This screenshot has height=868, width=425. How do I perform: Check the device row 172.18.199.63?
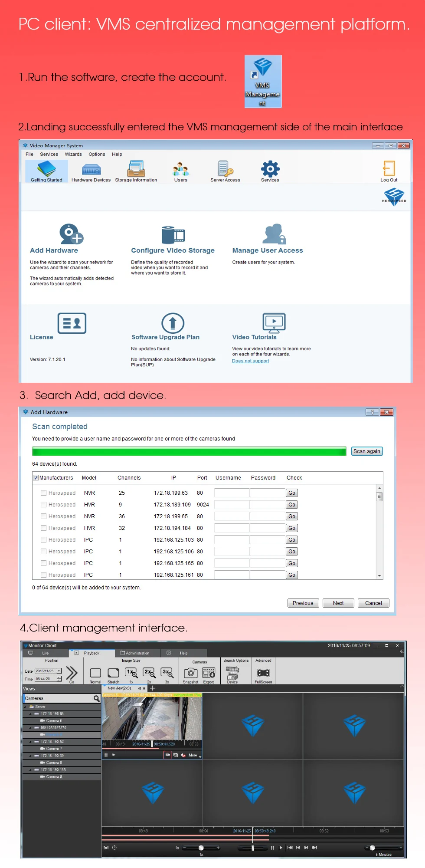(43, 493)
